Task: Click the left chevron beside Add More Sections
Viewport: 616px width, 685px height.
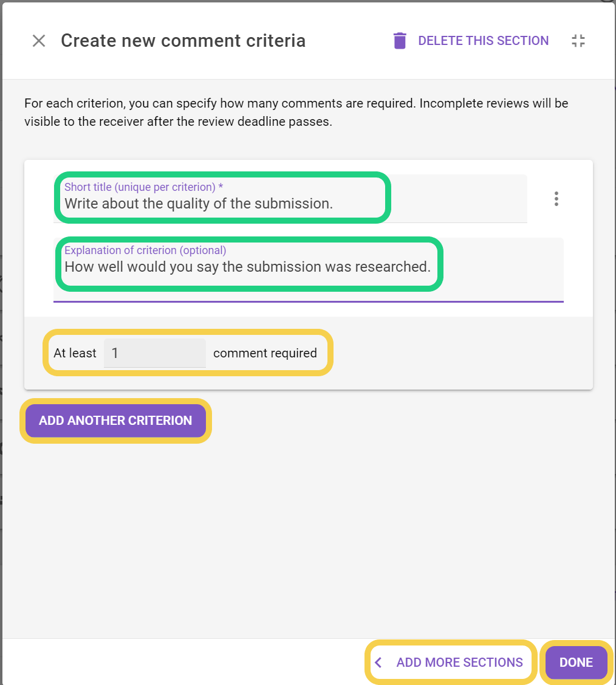Action: pos(378,662)
